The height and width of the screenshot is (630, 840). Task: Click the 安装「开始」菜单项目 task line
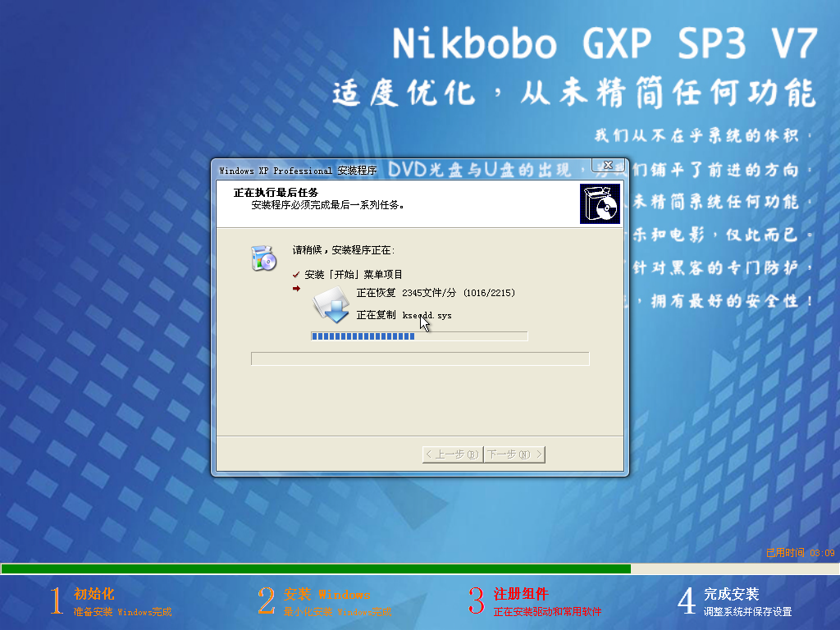pos(353,275)
